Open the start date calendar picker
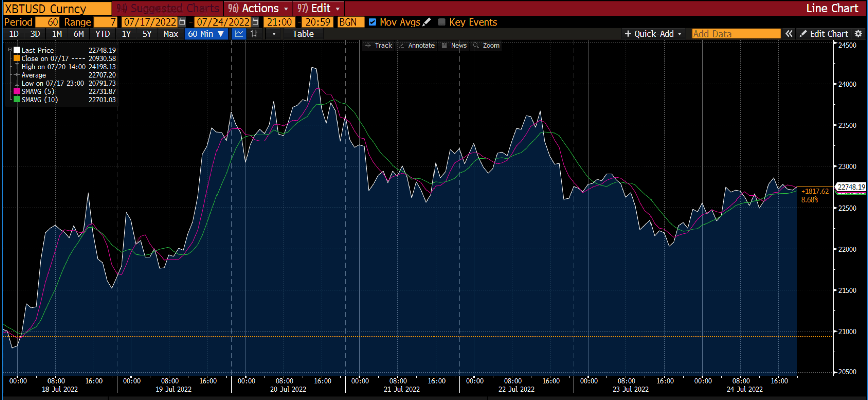The width and height of the screenshot is (868, 400). [x=182, y=22]
